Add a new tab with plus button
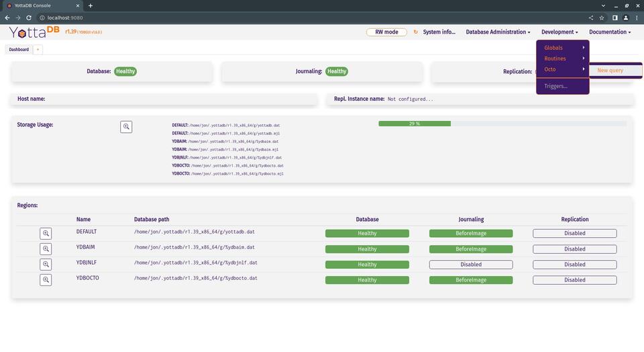The width and height of the screenshot is (644, 352). tap(38, 49)
